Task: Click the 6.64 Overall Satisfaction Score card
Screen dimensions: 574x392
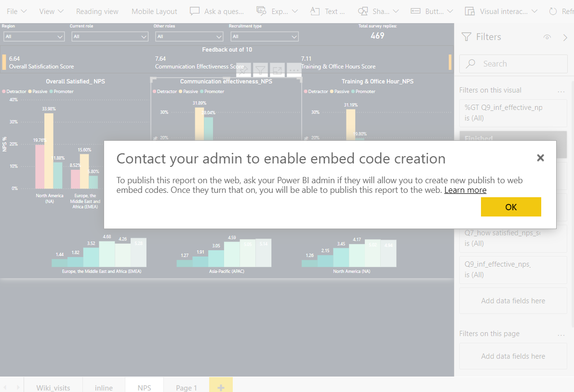Action: 41,63
